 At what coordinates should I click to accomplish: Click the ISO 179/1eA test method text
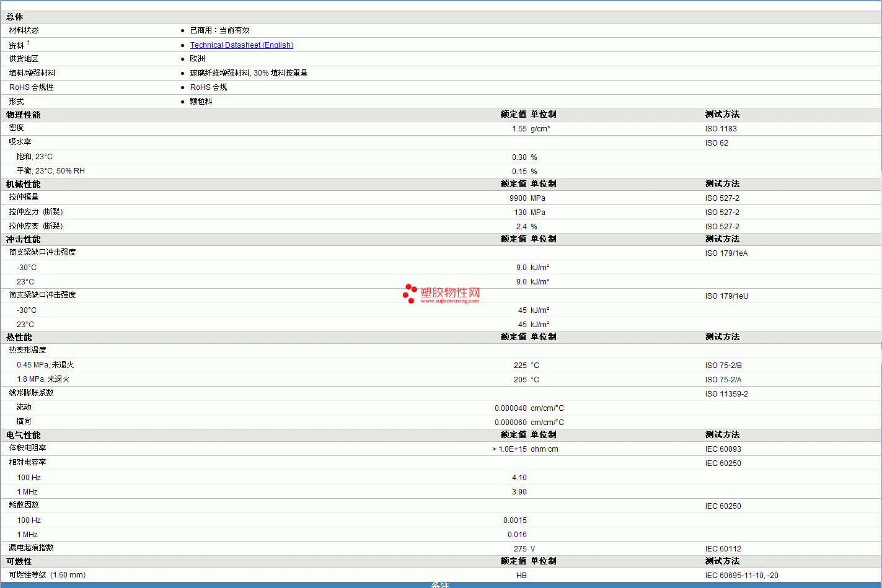726,253
